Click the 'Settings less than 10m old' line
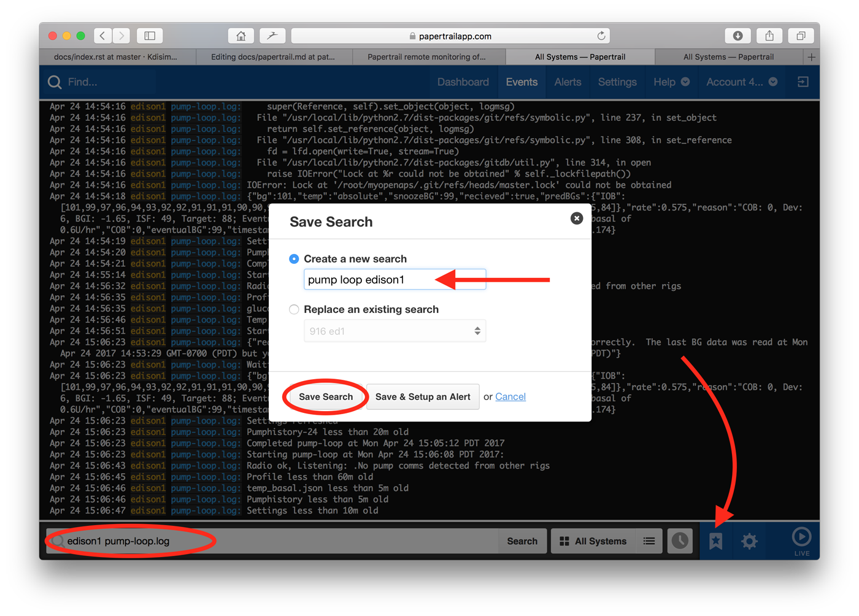 [312, 510]
